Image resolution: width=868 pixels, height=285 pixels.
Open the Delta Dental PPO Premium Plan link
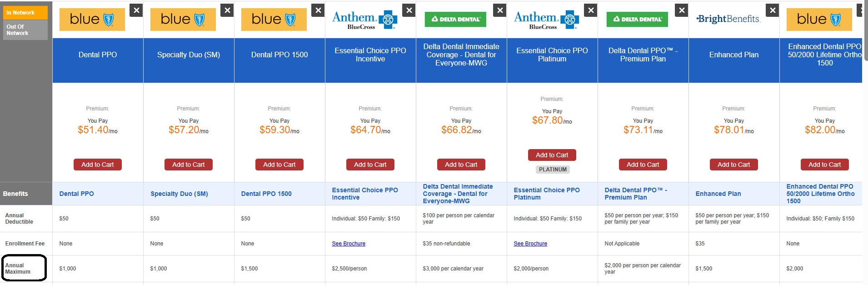point(635,194)
